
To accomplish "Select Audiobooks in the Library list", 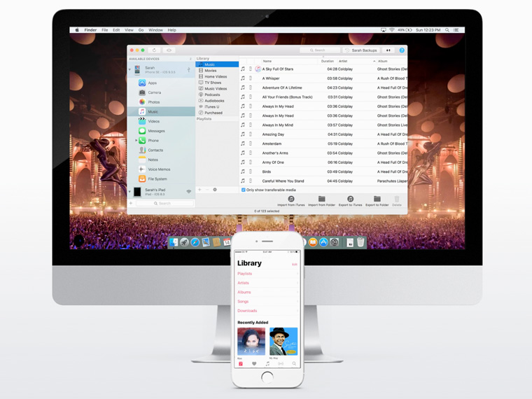I will tap(217, 101).
